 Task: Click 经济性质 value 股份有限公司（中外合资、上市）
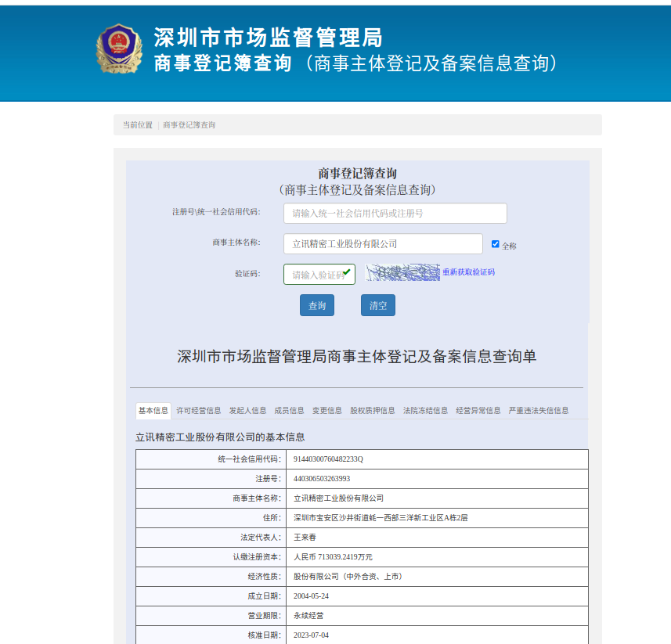coord(348,577)
